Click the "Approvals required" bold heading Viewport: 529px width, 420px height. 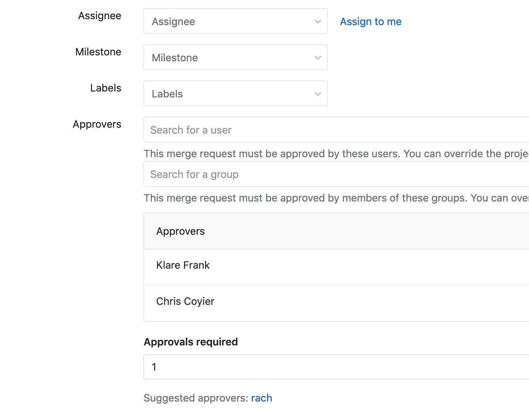pyautogui.click(x=191, y=342)
